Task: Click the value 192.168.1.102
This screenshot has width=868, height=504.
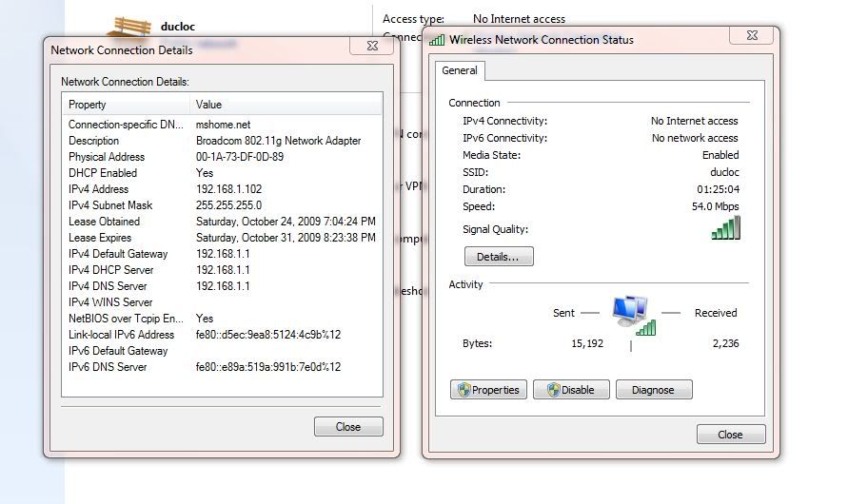Action: point(228,189)
